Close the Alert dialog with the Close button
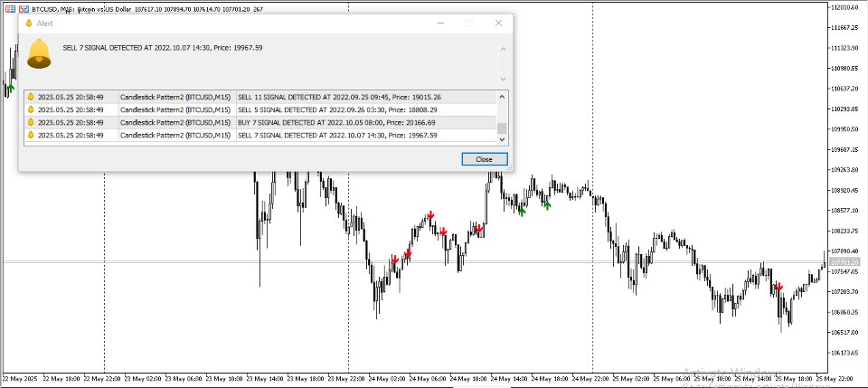Viewport: 868px width, 388px height. 485,159
